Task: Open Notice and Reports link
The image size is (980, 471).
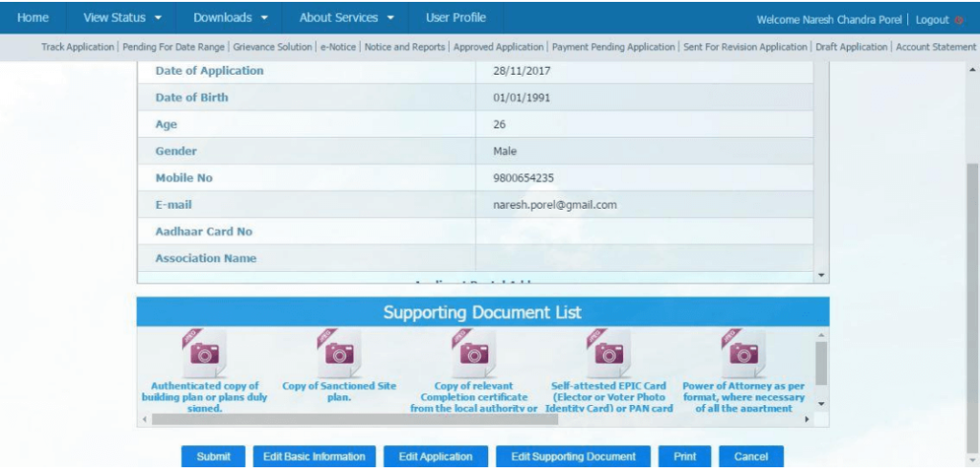Action: coord(405,47)
